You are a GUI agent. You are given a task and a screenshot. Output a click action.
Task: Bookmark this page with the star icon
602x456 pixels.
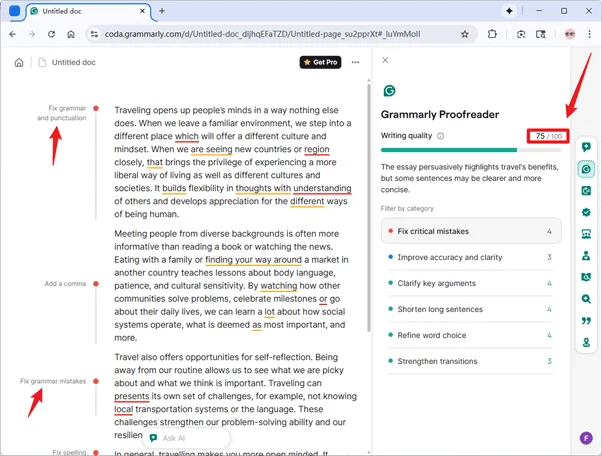[465, 34]
